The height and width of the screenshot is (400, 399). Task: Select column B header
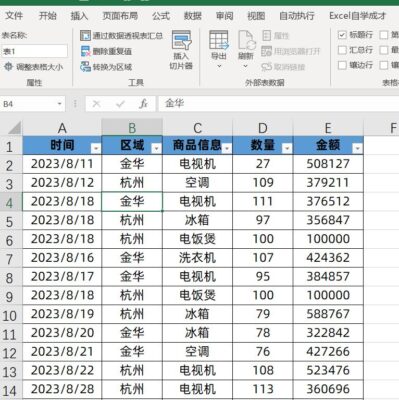point(132,128)
